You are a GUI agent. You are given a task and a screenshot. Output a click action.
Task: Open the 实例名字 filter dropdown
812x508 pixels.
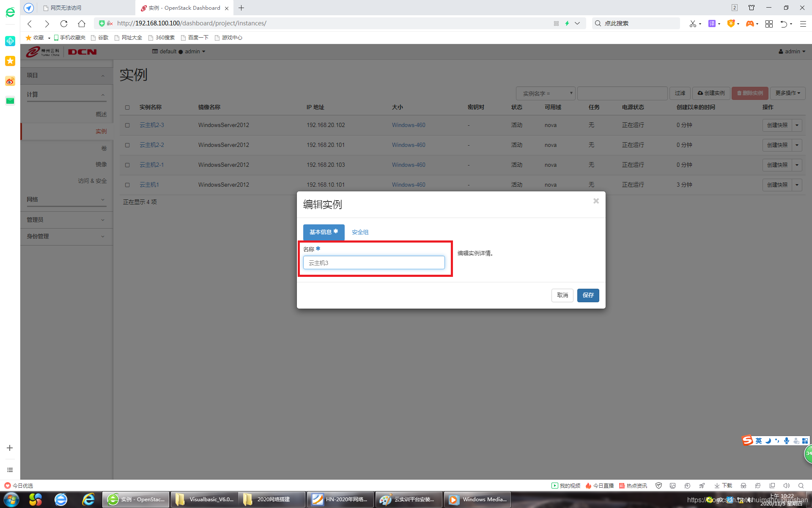[545, 93]
